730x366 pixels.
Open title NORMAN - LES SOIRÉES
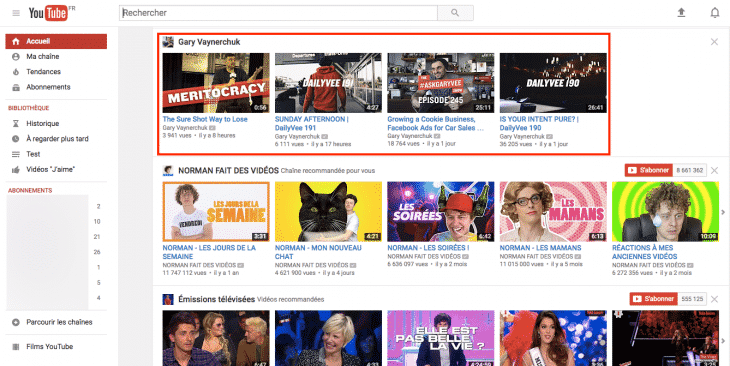[x=428, y=248]
